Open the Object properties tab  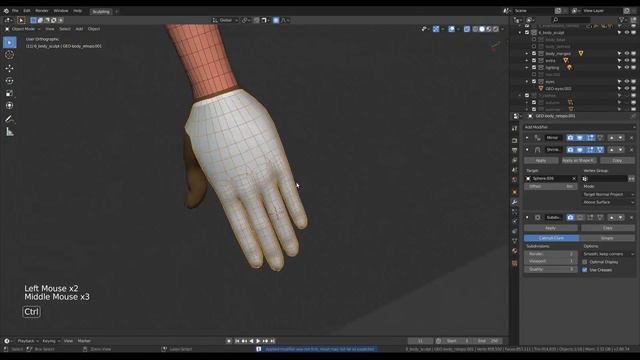(x=515, y=192)
